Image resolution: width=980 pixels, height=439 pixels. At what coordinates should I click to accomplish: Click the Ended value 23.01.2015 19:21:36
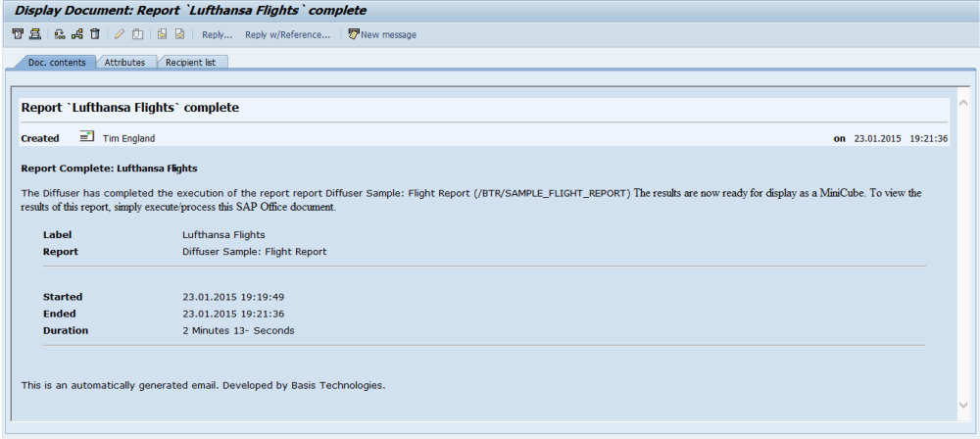[233, 314]
